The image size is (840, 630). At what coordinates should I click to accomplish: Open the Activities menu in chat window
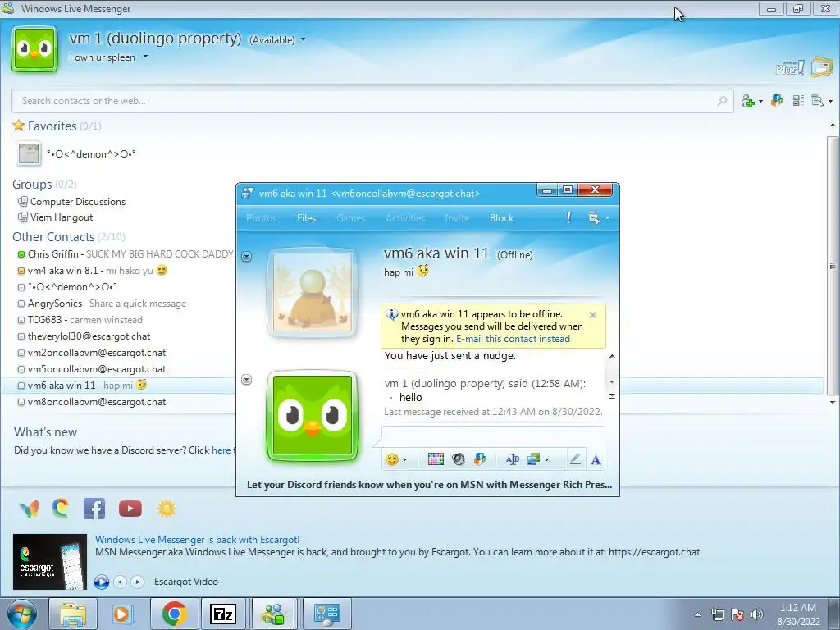pos(405,218)
